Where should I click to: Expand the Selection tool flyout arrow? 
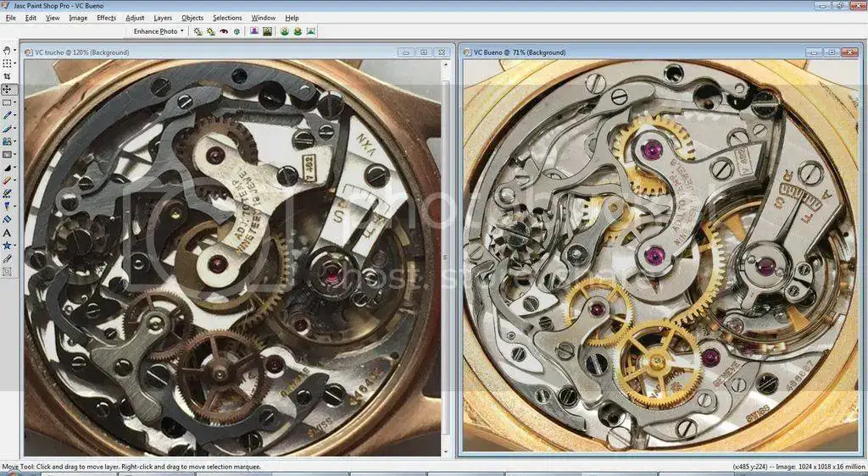[x=14, y=102]
